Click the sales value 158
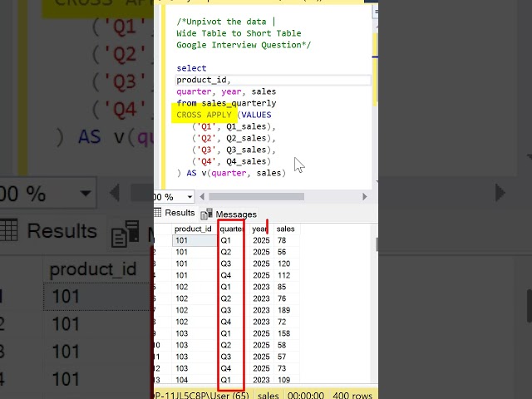532x399 pixels. pos(283,333)
